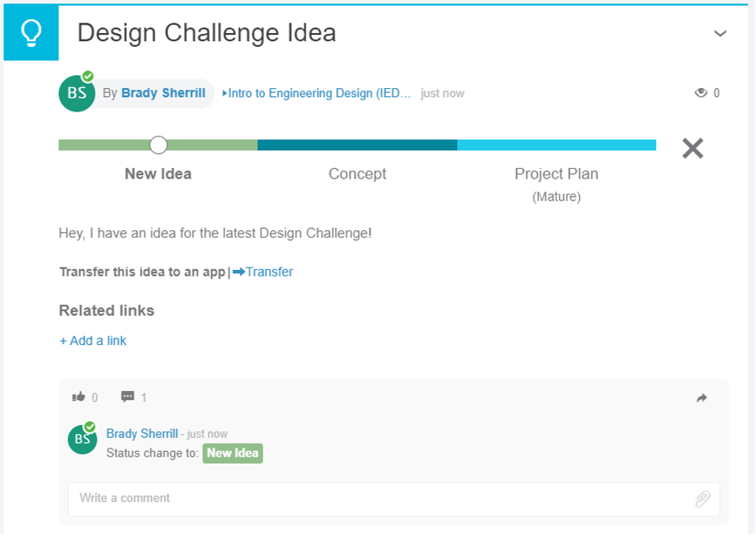The height and width of the screenshot is (535, 756).
Task: Select the Concept stage label
Action: coord(357,174)
